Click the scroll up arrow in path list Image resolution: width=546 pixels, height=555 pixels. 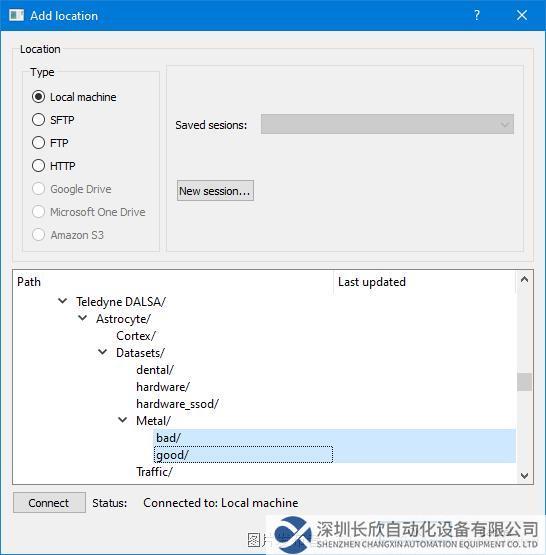click(x=524, y=280)
